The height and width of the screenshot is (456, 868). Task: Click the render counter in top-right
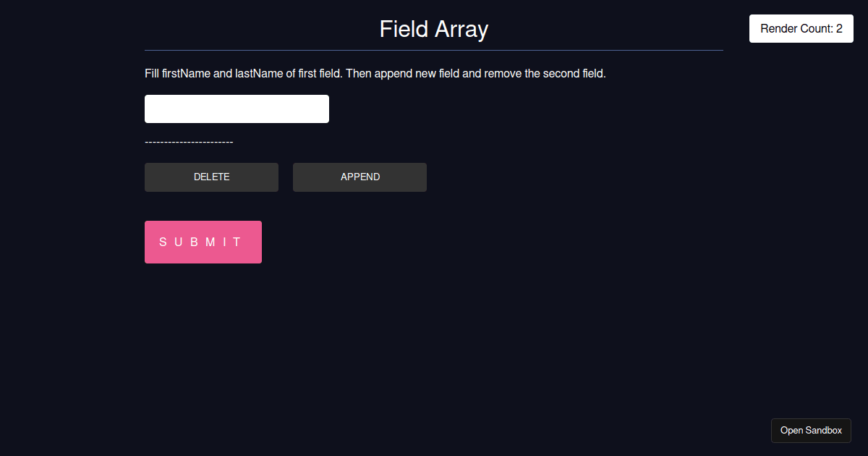click(801, 28)
